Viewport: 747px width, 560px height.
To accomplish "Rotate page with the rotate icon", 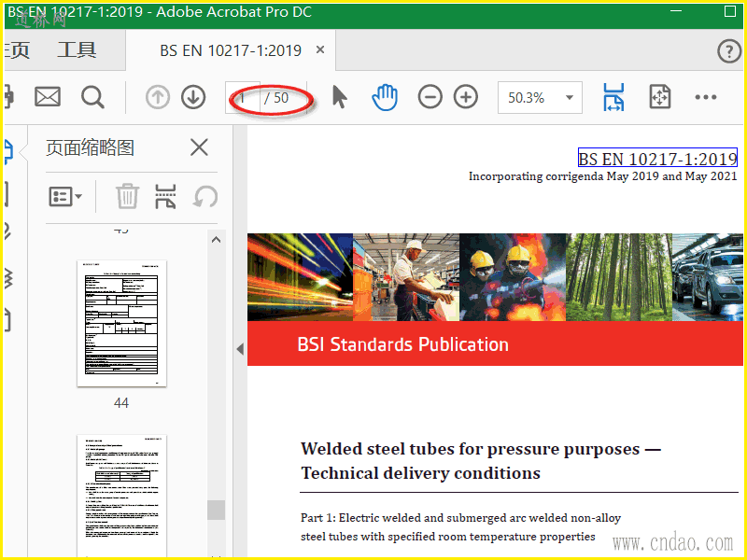I will (205, 196).
